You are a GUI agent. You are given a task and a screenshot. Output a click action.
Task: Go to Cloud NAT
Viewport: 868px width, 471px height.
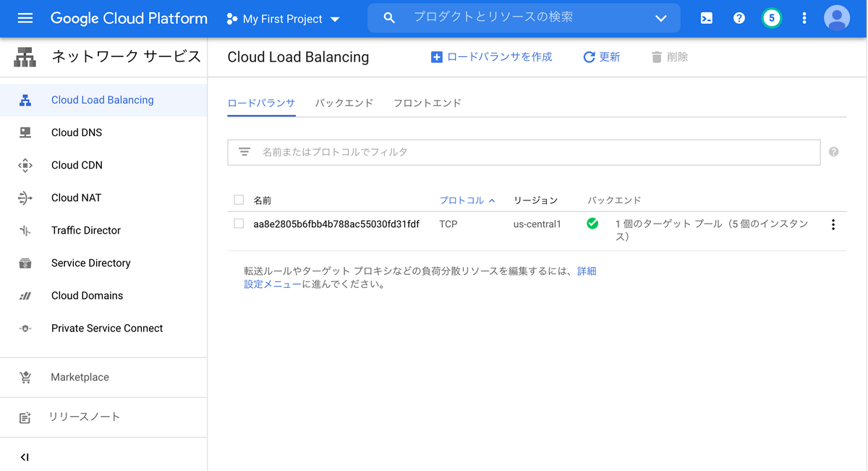pos(76,198)
